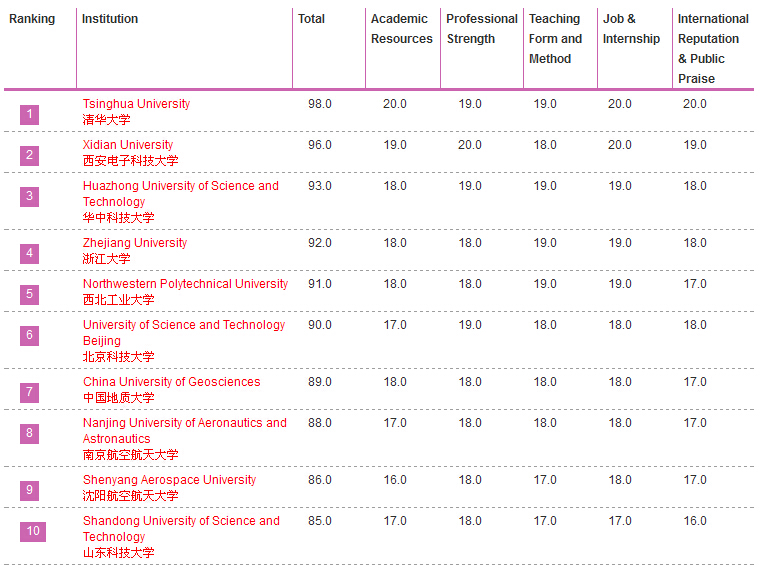Click Chinese name 中国地质大学
766x573 pixels.
click(x=119, y=398)
